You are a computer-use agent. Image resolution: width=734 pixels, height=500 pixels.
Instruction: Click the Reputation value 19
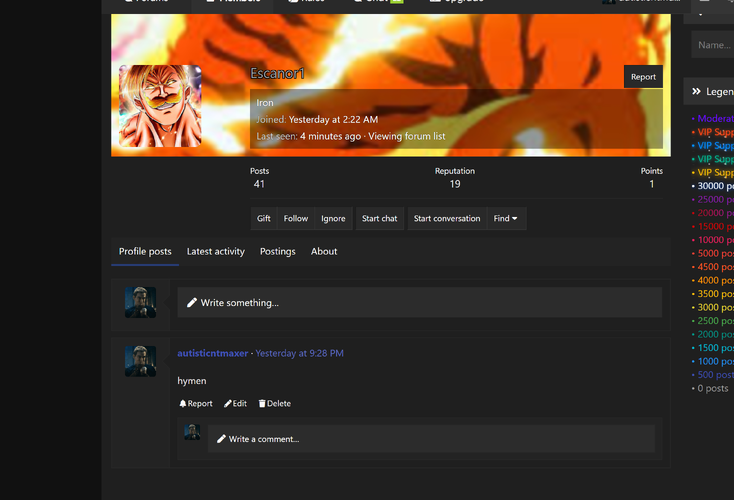(455, 184)
